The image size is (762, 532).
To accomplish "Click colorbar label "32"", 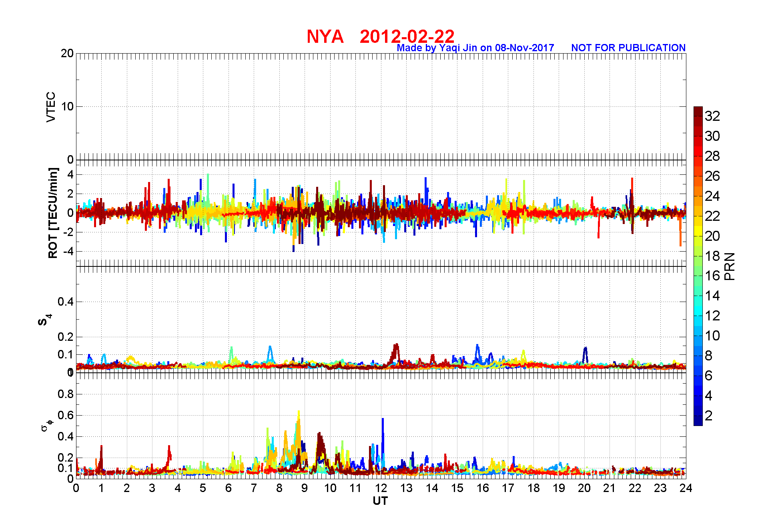I will pos(712,116).
